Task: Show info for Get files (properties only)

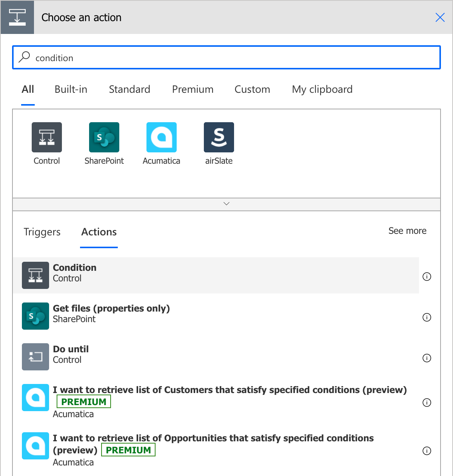Action: tap(427, 317)
